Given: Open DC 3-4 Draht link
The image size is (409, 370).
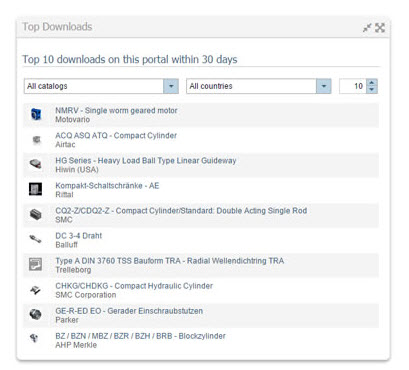Looking at the screenshot, I should coord(79,236).
